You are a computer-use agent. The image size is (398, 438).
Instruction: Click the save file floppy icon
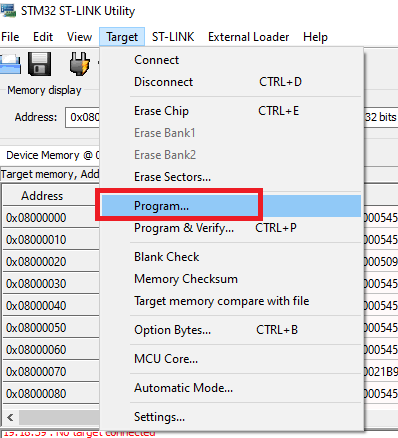[39, 64]
